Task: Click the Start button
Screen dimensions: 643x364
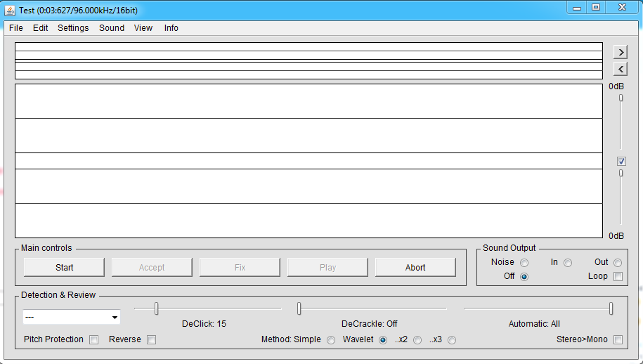Action: pyautogui.click(x=64, y=267)
